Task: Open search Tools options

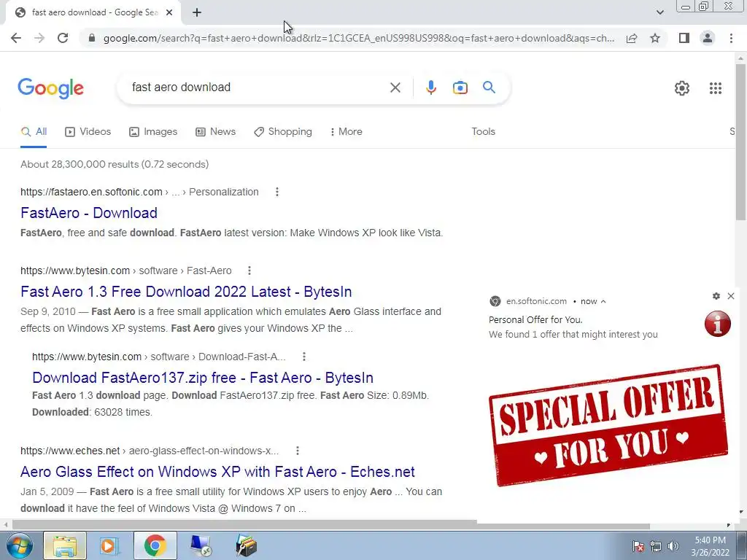Action: pyautogui.click(x=483, y=132)
